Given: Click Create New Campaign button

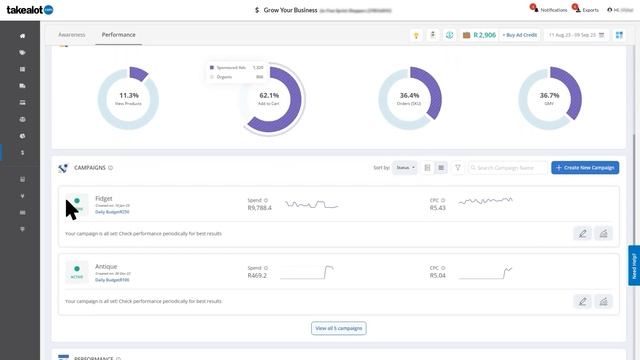Looking at the screenshot, I should coord(585,168).
